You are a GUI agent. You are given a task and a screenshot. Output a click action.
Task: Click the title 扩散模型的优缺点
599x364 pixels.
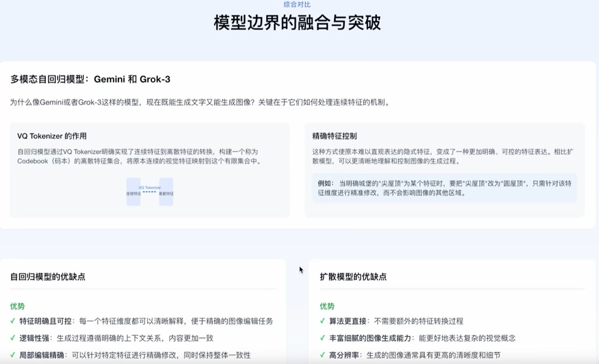point(353,277)
